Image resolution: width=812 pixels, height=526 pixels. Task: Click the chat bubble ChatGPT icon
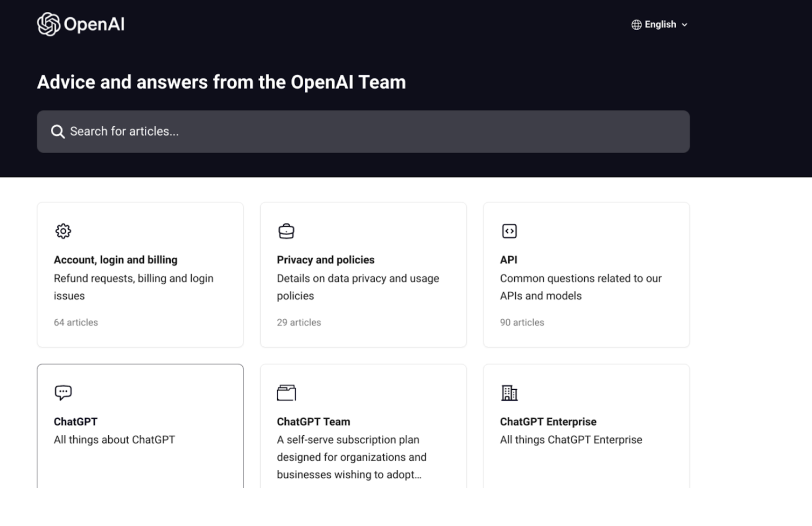tap(63, 393)
